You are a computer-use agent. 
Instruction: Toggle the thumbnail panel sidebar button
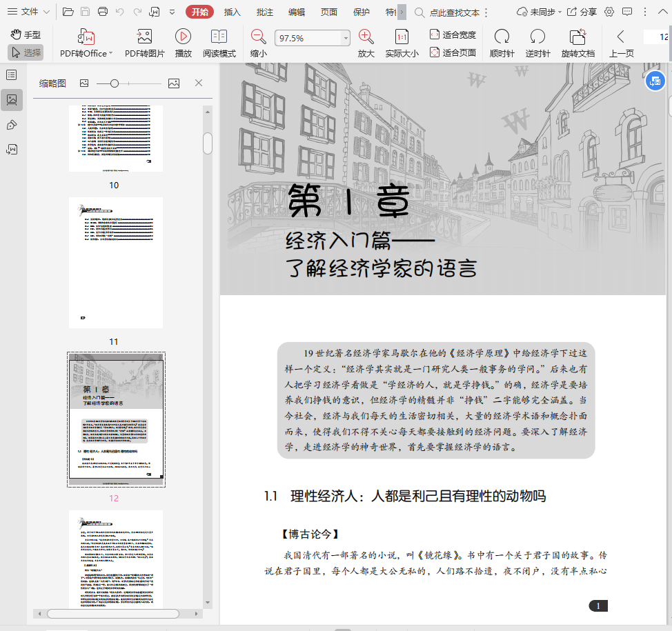tap(12, 99)
